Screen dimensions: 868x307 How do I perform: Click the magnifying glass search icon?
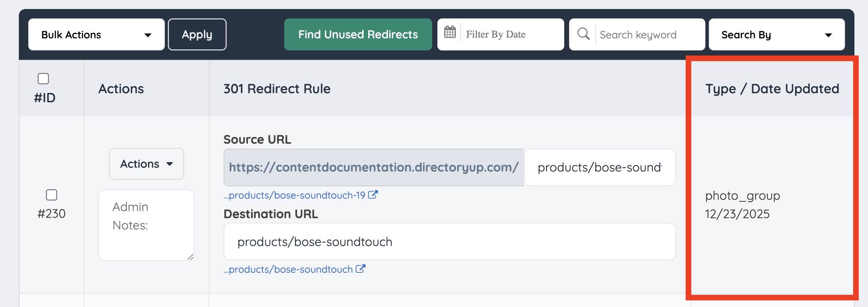[x=583, y=34]
